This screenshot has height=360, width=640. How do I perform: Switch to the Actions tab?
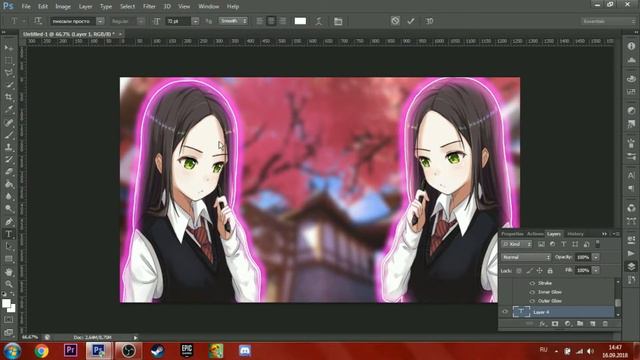(535, 234)
